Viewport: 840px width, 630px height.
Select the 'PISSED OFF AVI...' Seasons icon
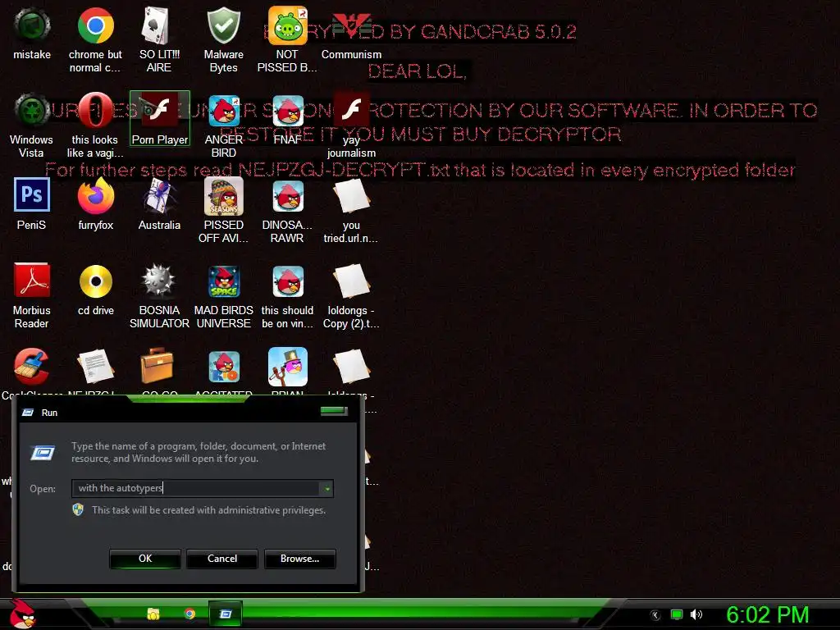(x=223, y=211)
